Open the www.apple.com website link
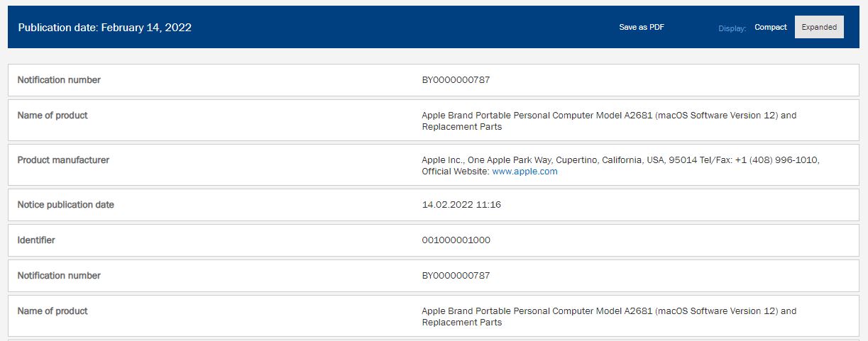This screenshot has height=341, width=868. [x=524, y=172]
